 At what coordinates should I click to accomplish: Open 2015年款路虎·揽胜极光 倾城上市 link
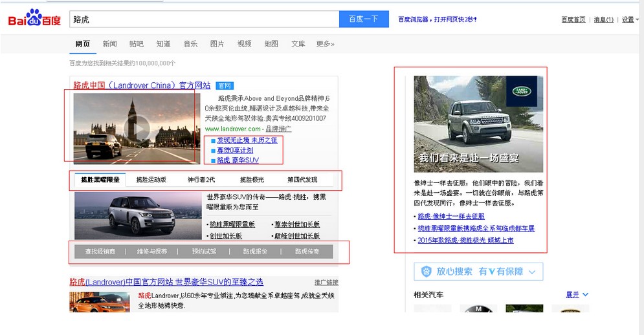click(x=465, y=240)
